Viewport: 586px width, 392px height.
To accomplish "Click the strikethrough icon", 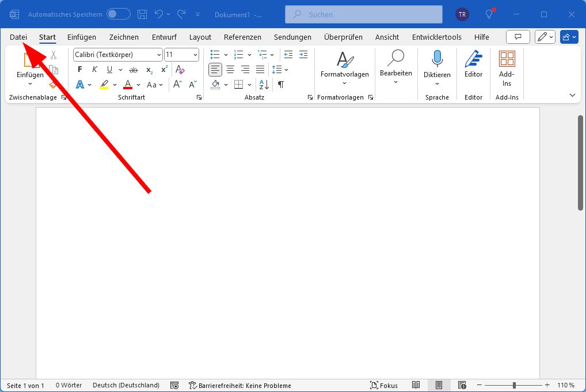I will (x=133, y=69).
